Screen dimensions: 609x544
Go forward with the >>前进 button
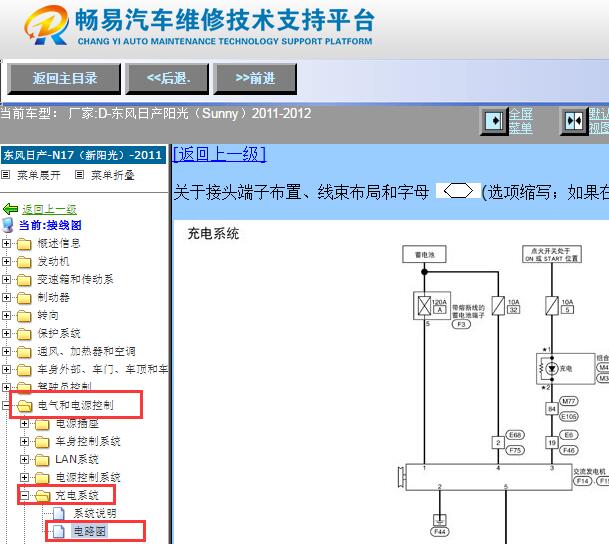tap(255, 79)
